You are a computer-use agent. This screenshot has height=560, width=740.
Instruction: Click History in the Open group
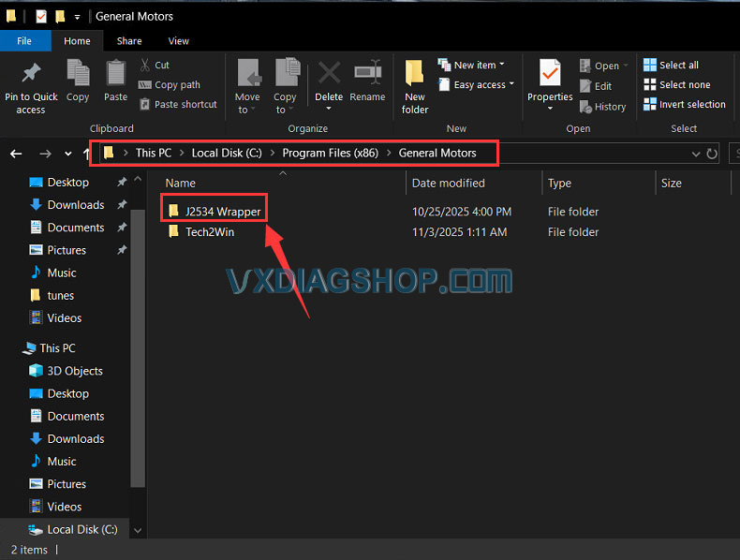602,107
